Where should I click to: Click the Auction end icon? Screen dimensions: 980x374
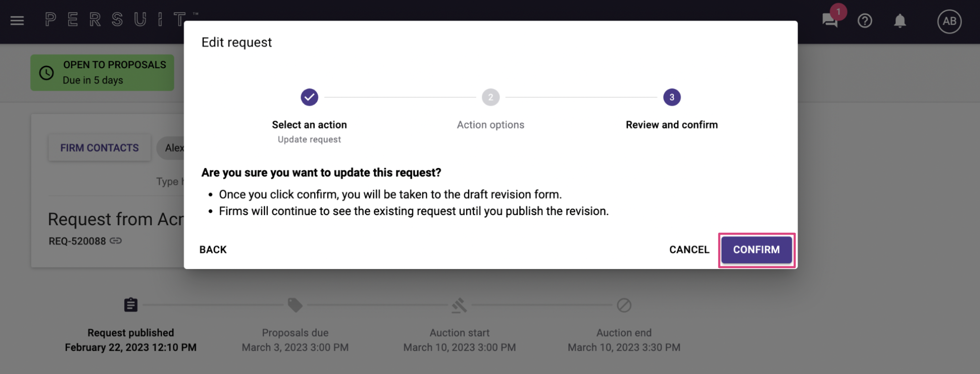click(x=624, y=305)
